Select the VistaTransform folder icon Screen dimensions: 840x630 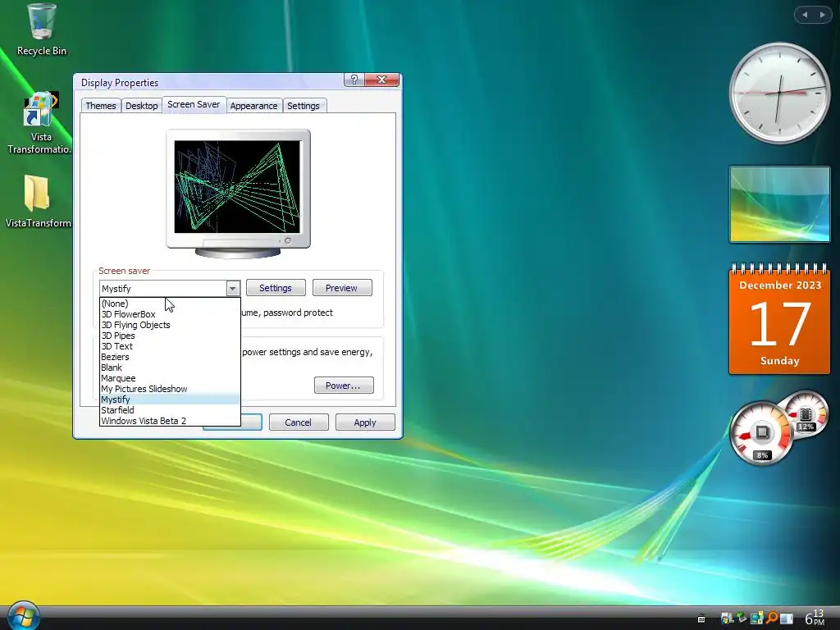point(38,202)
